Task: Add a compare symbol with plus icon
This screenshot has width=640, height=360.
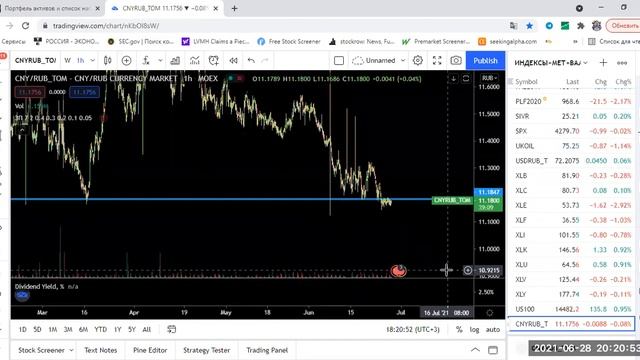Action: [x=127, y=60]
